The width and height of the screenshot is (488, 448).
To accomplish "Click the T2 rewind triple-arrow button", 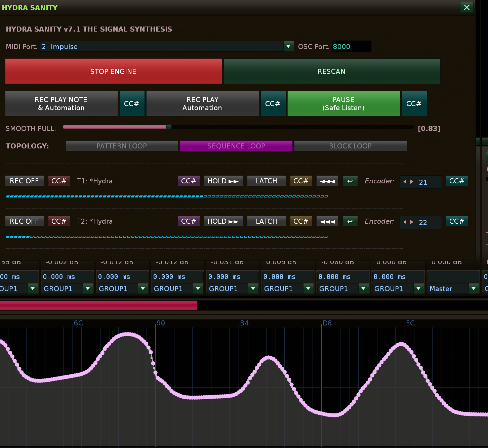I will point(327,221).
